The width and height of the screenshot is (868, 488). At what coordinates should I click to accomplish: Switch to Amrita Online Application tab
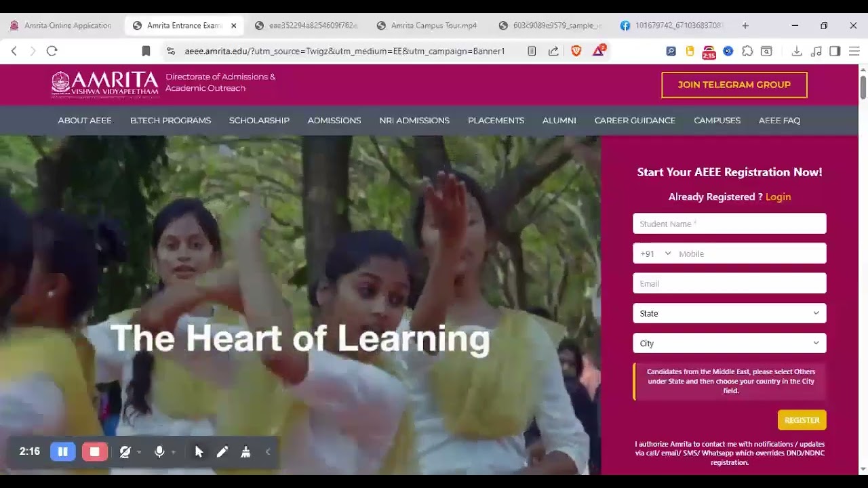[x=61, y=26]
